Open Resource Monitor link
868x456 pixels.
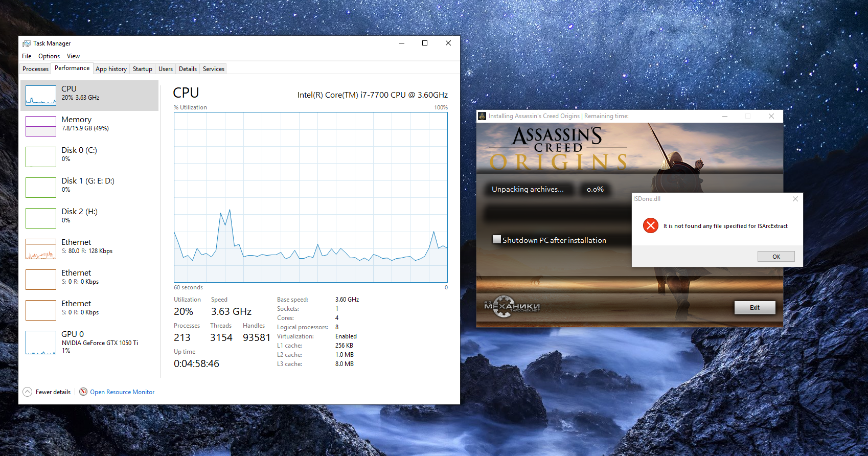122,392
